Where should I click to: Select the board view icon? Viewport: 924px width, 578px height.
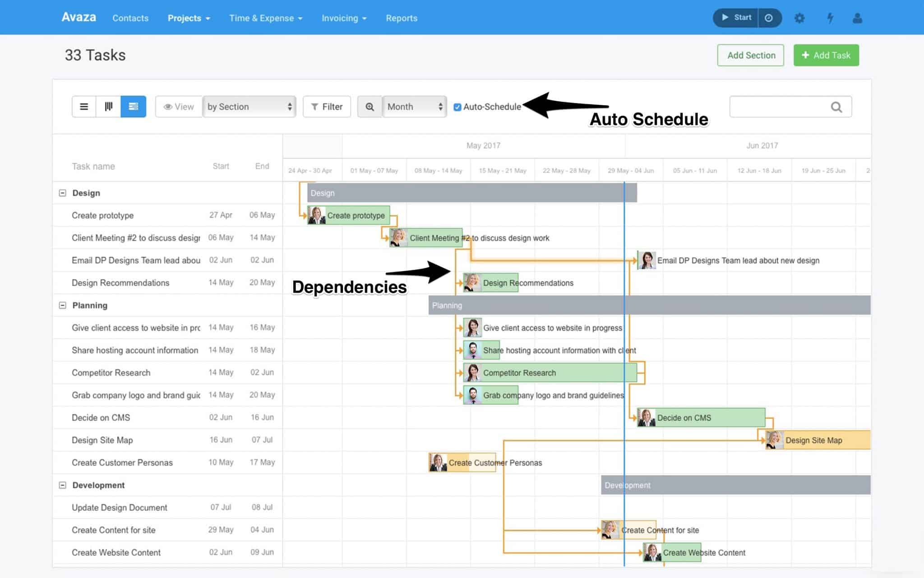point(108,107)
